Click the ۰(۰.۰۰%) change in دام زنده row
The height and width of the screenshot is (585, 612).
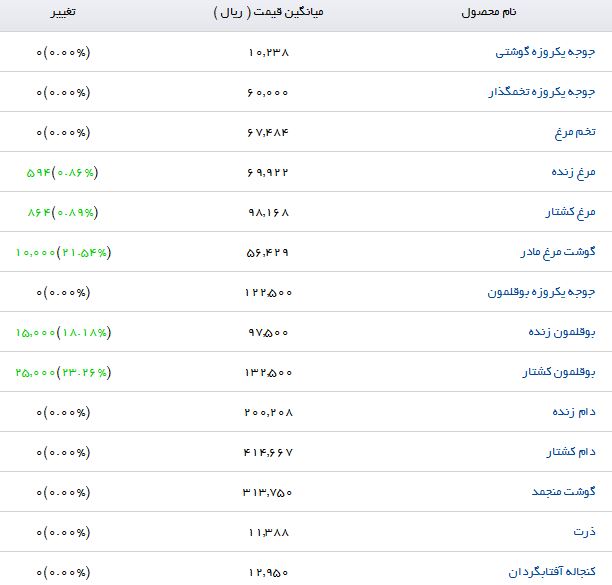63,413
